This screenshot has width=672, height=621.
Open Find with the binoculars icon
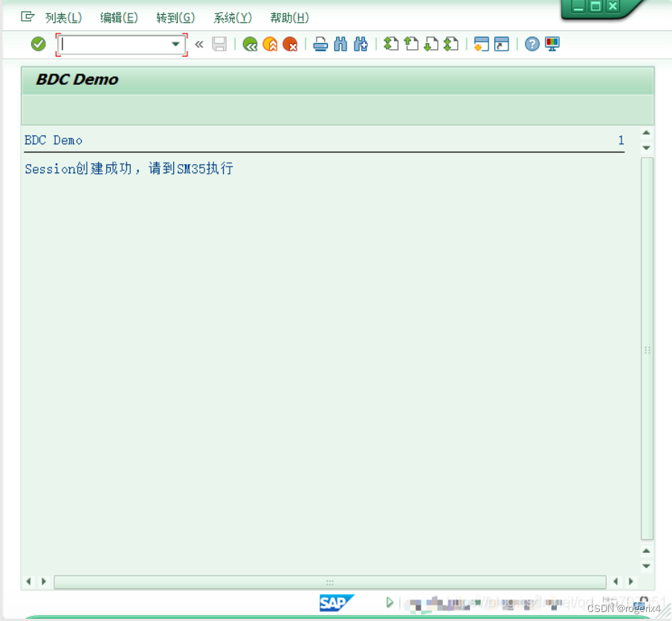coord(340,44)
